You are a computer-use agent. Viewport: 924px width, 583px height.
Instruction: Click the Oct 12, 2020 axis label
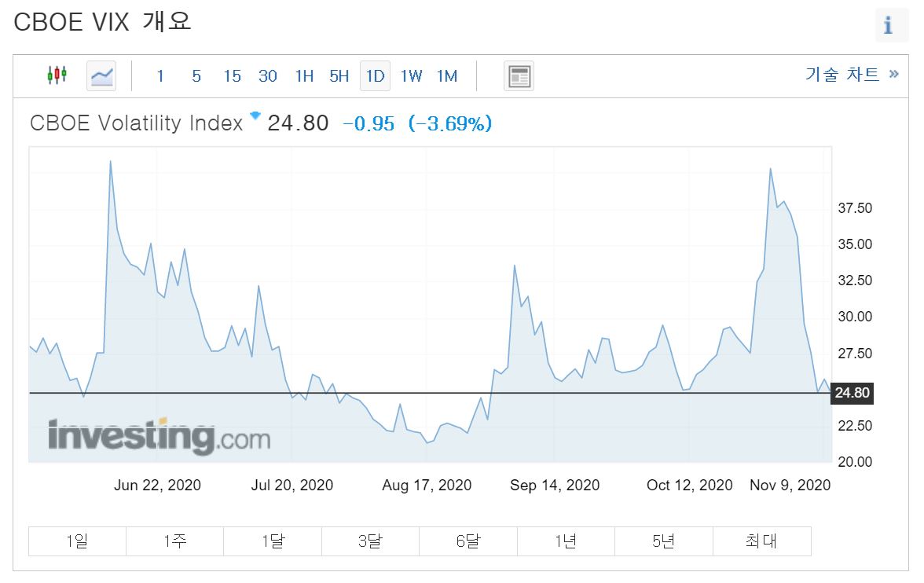pos(690,485)
